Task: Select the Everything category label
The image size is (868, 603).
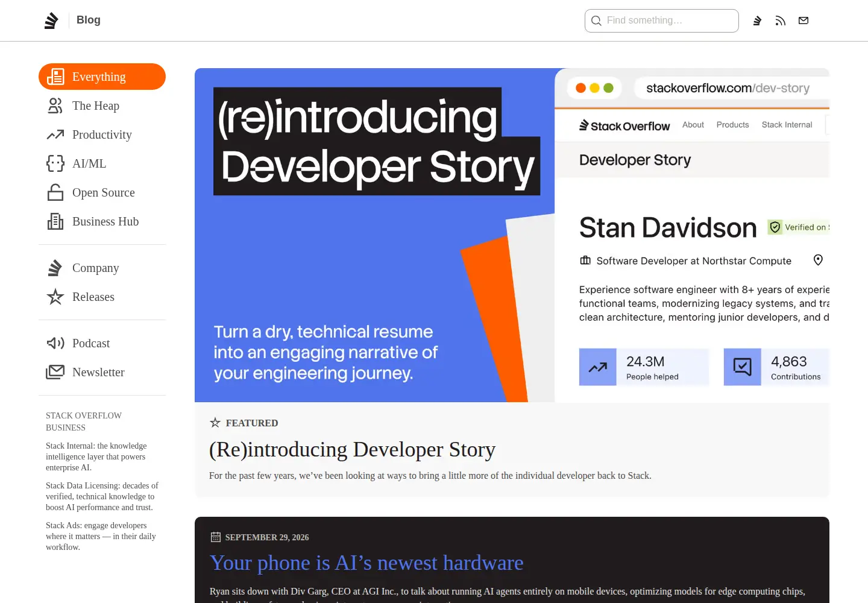Action: pos(99,77)
